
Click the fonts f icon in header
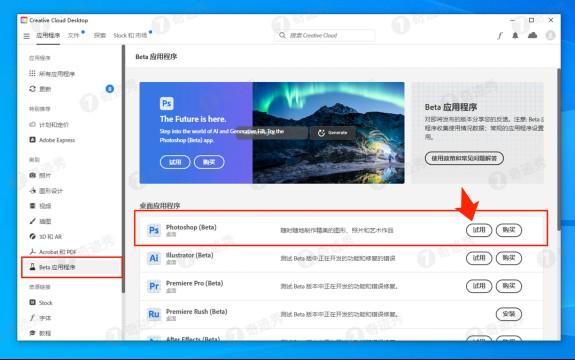(500, 36)
